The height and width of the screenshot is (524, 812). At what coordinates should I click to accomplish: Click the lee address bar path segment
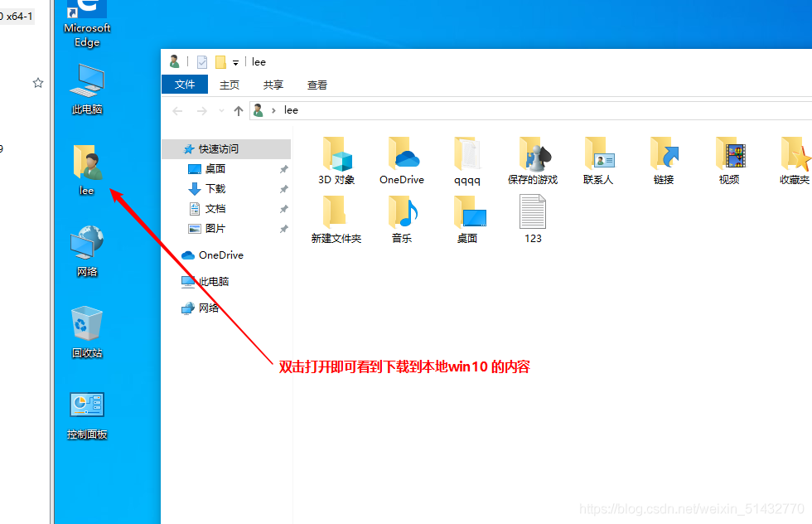tap(291, 110)
